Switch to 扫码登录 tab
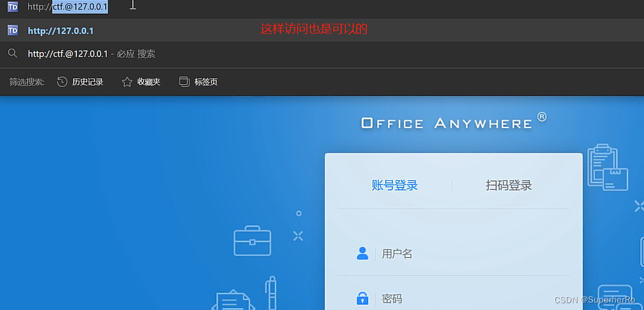This screenshot has height=310, width=644. [x=509, y=185]
